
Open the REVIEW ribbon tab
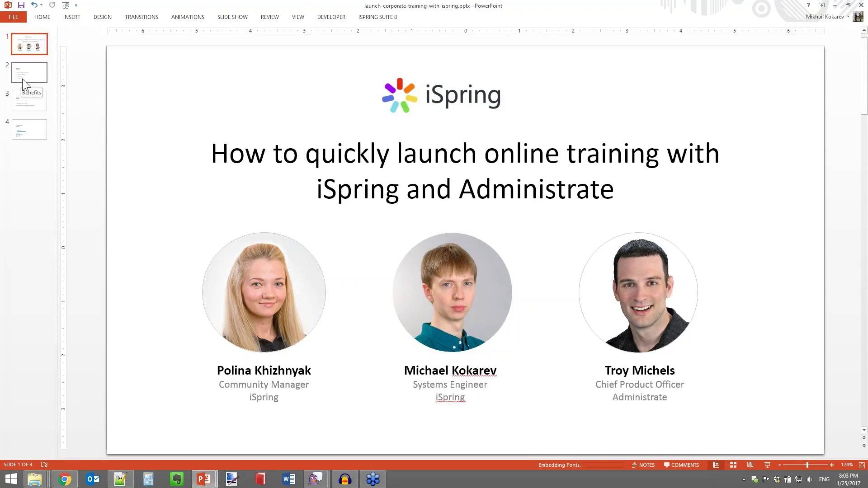[269, 17]
